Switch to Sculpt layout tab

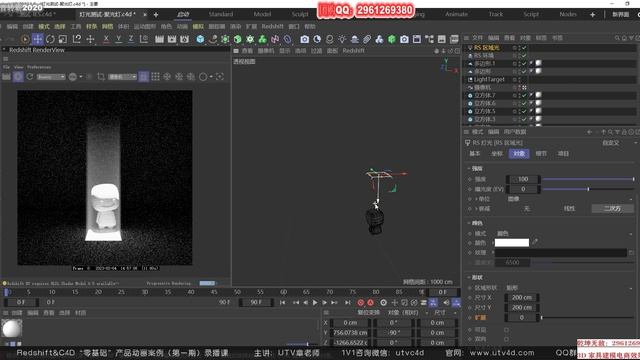(300, 14)
